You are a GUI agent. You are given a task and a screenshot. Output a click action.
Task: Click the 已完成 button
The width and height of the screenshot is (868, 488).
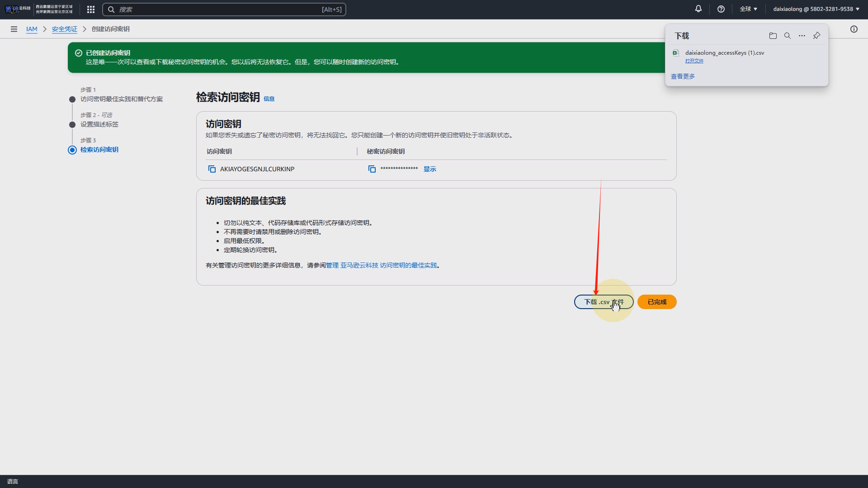click(x=657, y=302)
